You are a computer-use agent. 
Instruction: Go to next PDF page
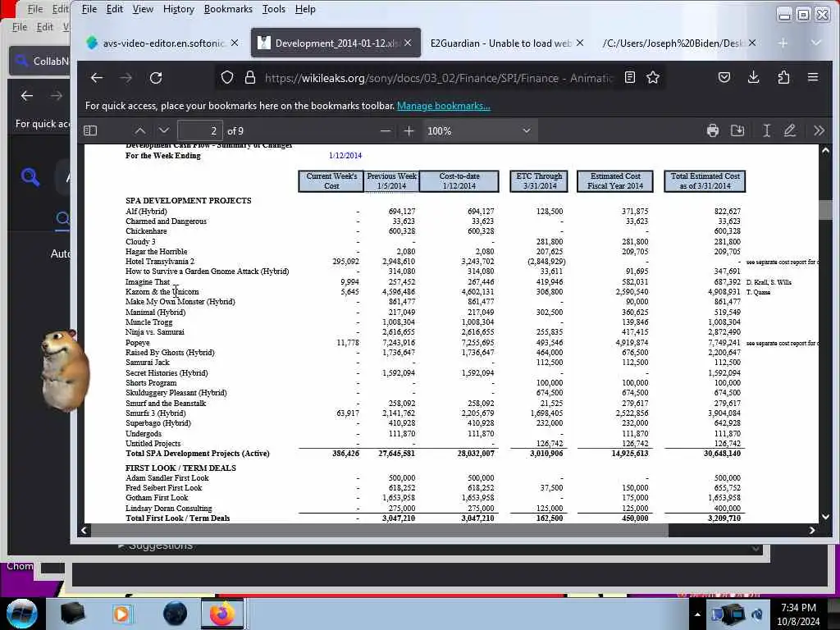164,130
